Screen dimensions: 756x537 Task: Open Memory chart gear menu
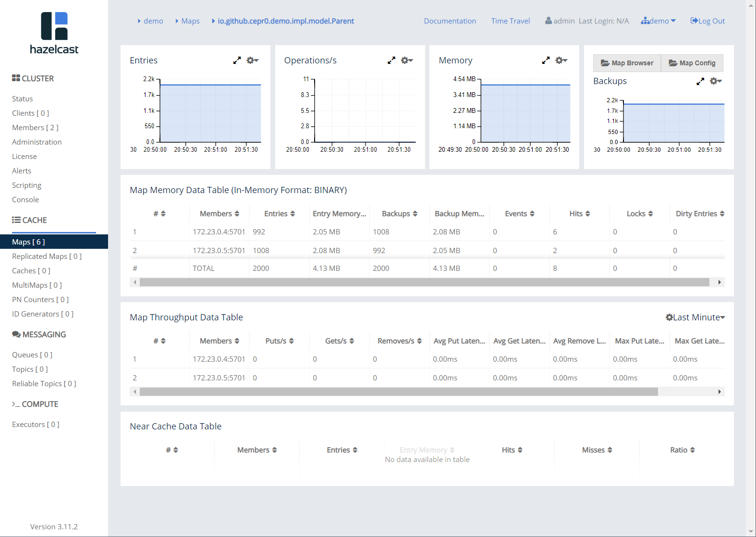click(561, 61)
